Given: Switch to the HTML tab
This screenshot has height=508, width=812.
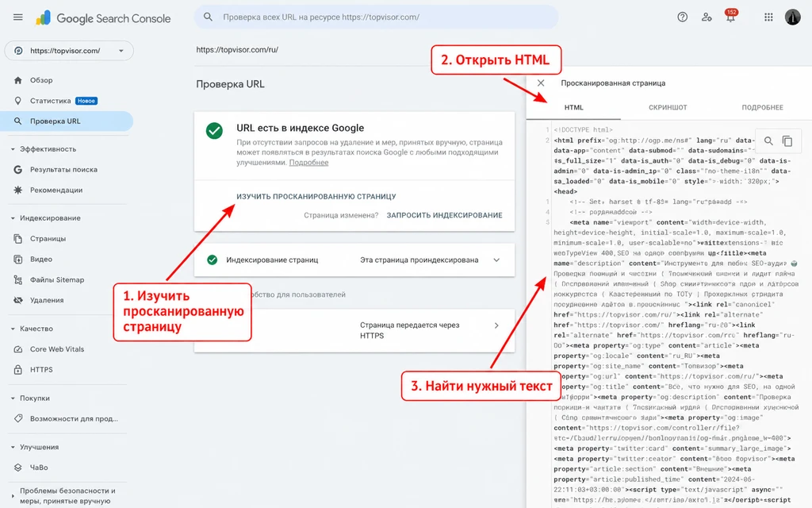Looking at the screenshot, I should pyautogui.click(x=573, y=108).
